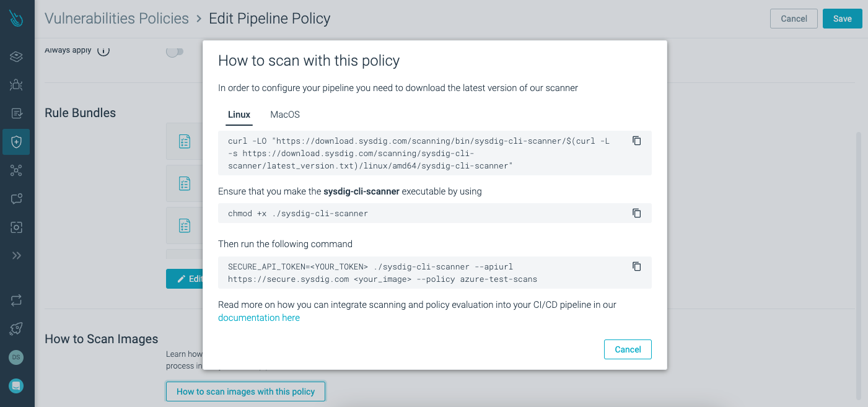868x407 pixels.
Task: Copy the curl download command
Action: point(636,141)
